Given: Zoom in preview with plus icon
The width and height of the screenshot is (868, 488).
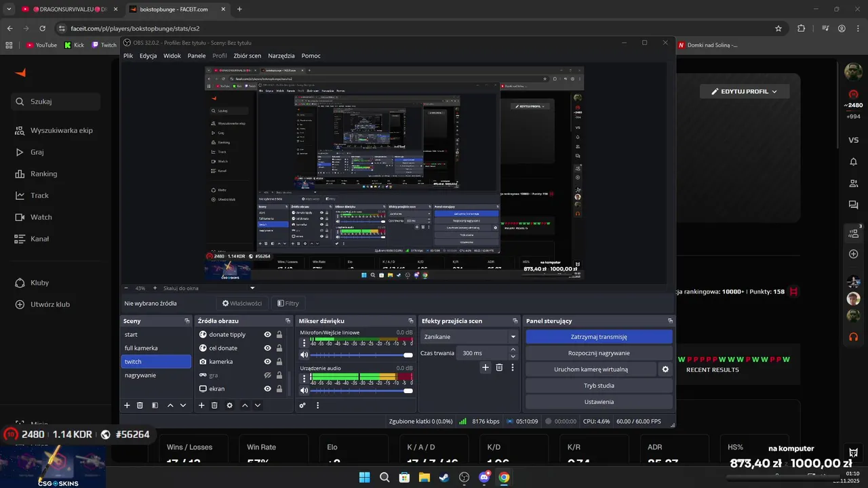Looking at the screenshot, I should point(155,288).
